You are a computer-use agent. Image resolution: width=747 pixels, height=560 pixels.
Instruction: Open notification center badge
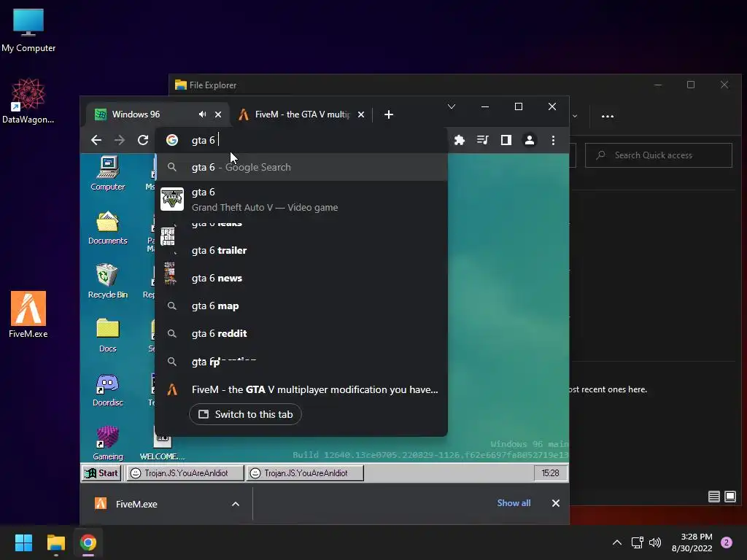pos(727,542)
